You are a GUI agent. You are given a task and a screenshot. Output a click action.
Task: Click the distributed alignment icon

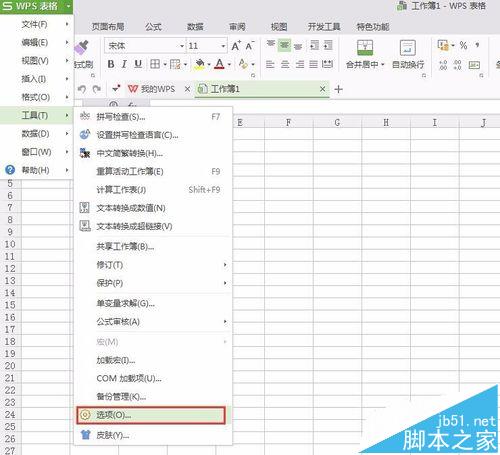[327, 64]
